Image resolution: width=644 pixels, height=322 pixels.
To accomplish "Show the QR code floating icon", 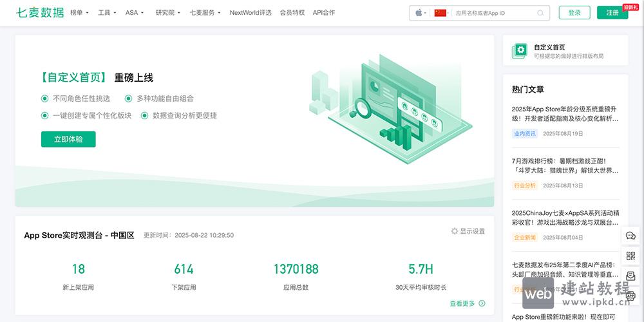I will (630, 256).
